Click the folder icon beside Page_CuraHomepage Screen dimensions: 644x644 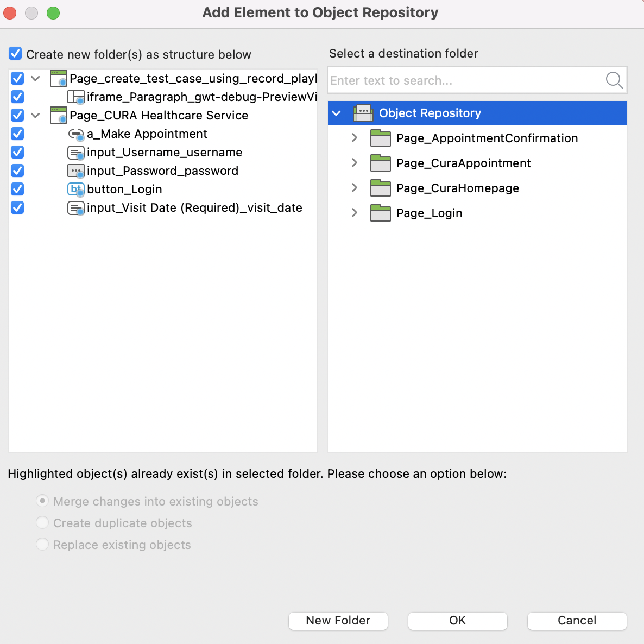click(x=381, y=188)
